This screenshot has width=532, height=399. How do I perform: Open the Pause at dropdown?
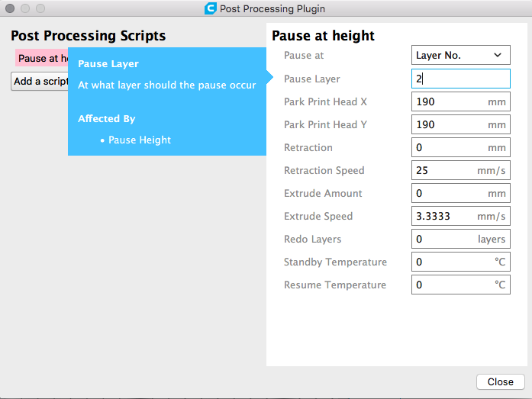(x=460, y=56)
